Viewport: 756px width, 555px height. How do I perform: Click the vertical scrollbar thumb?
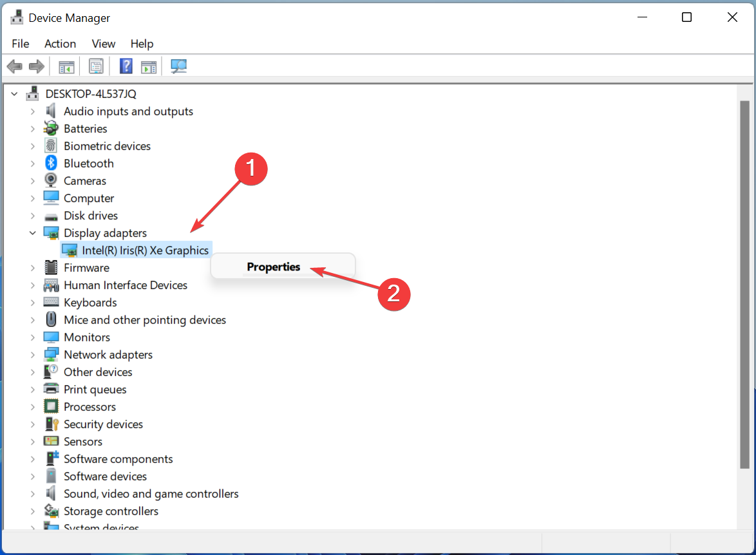(745, 285)
